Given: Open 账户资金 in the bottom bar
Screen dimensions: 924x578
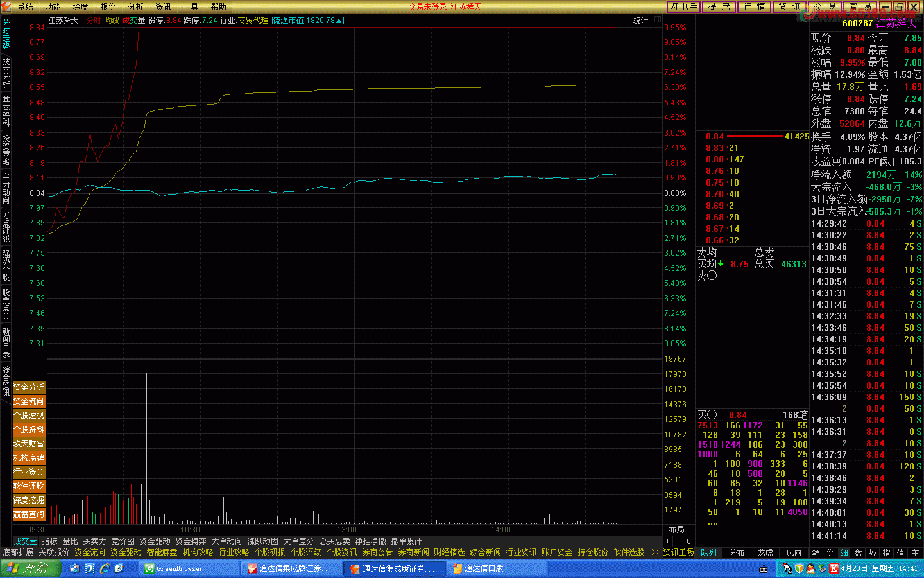Looking at the screenshot, I should tap(557, 552).
